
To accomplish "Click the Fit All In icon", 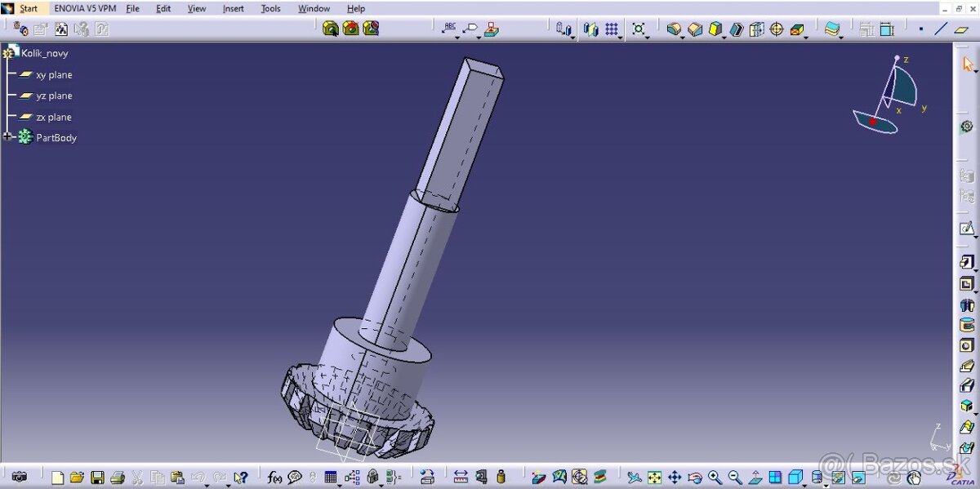I will (x=654, y=478).
